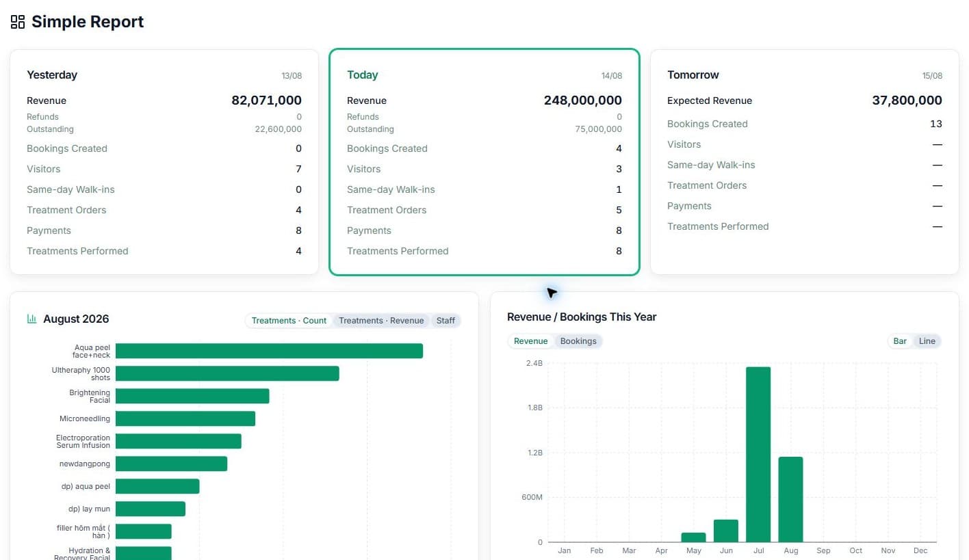Click the grid icon beside Simple Report
This screenshot has height=560, width=969.
pyautogui.click(x=18, y=22)
